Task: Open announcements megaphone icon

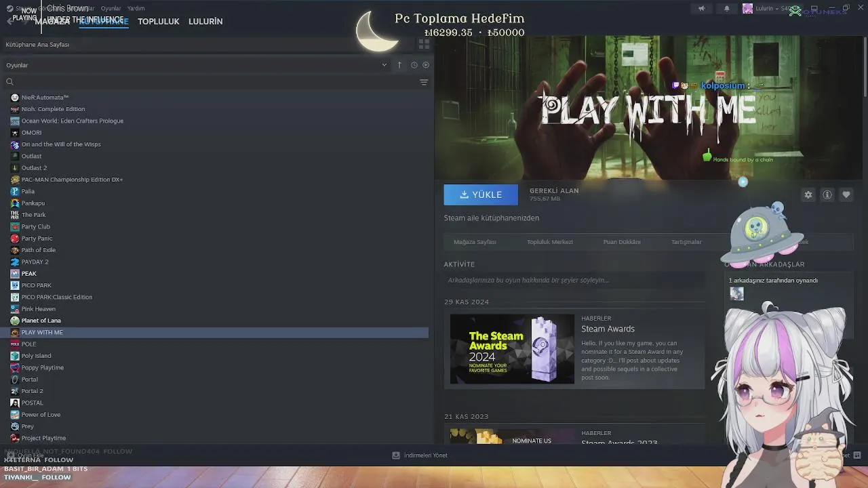Action: 702,9
